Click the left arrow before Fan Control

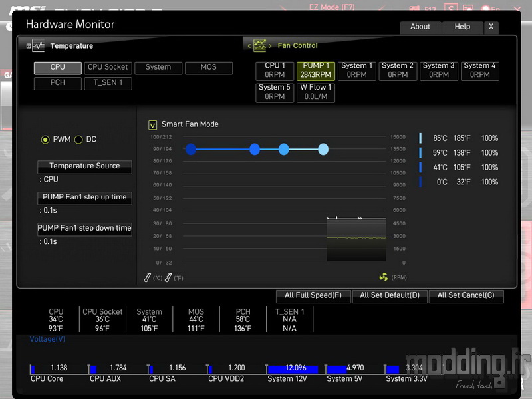[x=249, y=46]
